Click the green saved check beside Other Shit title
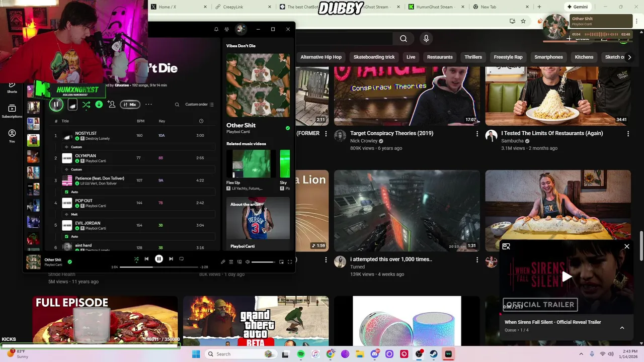The height and width of the screenshot is (362, 644). pyautogui.click(x=288, y=128)
